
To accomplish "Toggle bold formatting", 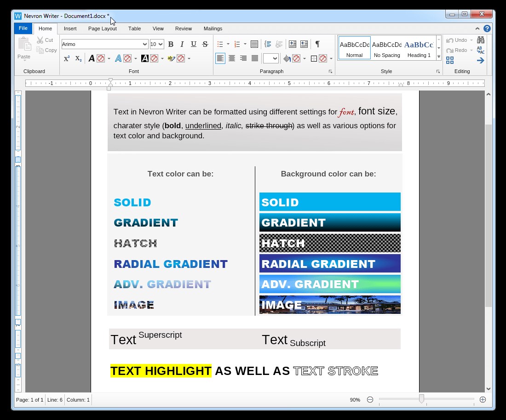I will click(171, 44).
